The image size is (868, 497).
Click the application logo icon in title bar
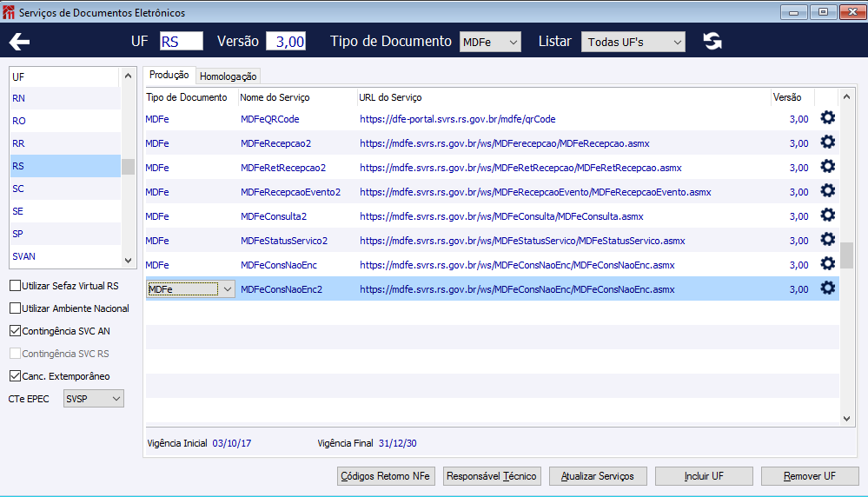9,12
